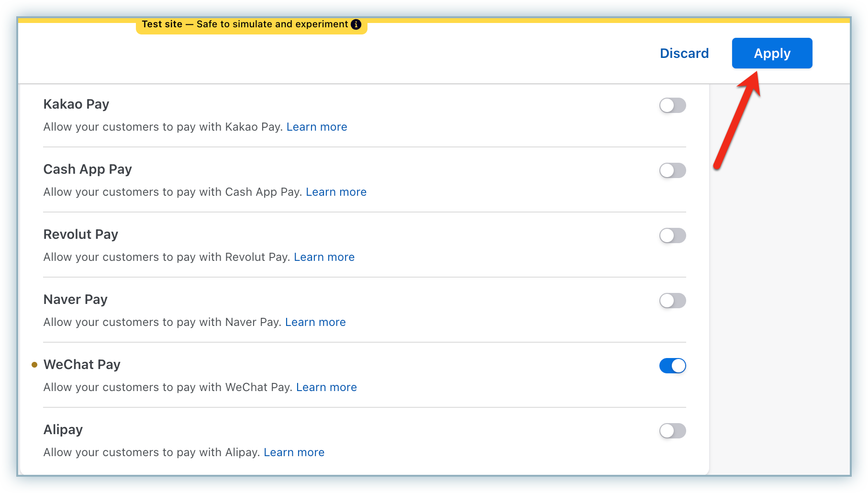Click the Alipay heading
Screen dimensions: 868x493
tap(63, 430)
